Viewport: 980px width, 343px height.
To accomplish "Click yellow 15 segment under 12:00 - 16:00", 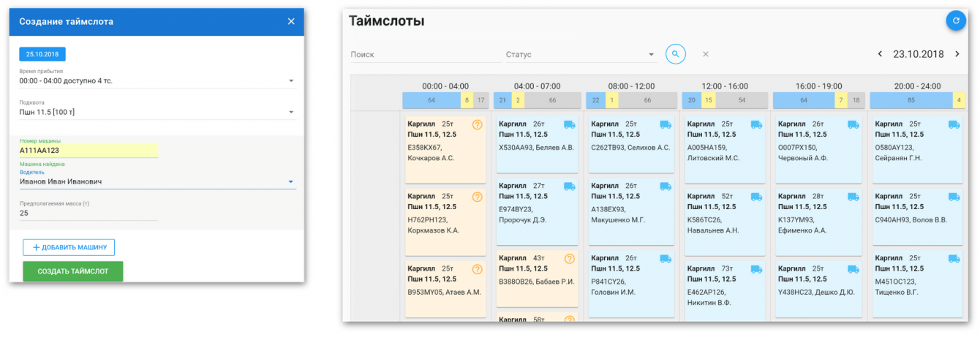I will point(708,100).
